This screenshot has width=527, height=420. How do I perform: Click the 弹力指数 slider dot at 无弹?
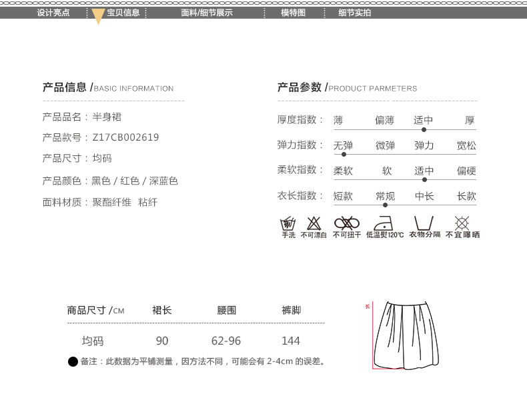pos(344,155)
